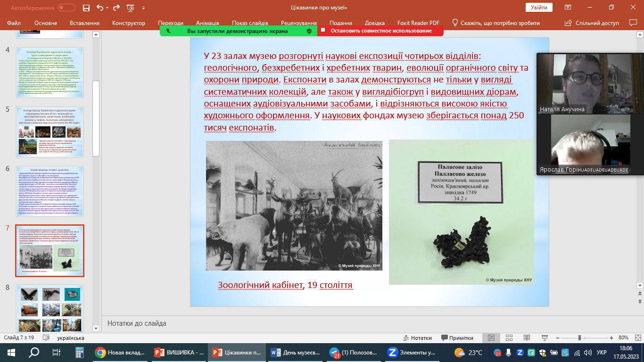Click the українська language indicator
644x362 pixels.
[x=71, y=338]
